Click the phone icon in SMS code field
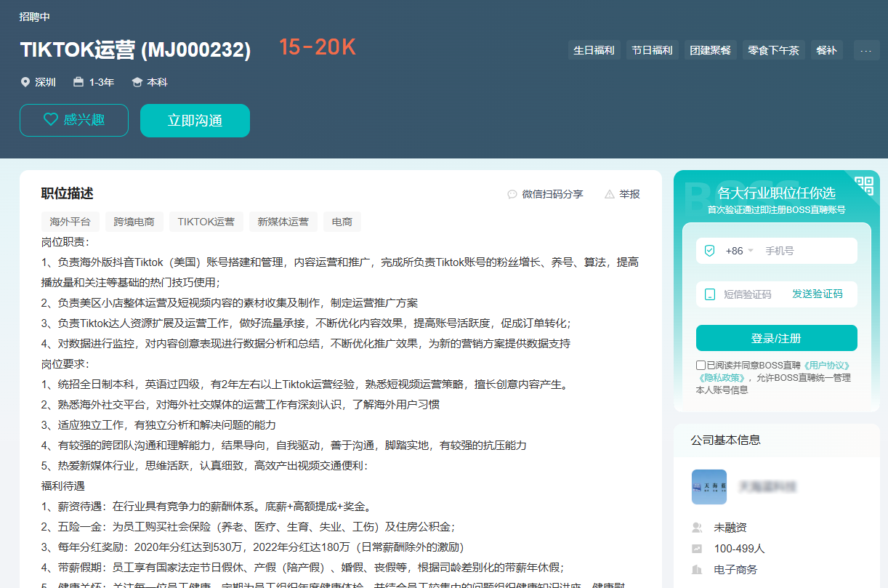 710,294
